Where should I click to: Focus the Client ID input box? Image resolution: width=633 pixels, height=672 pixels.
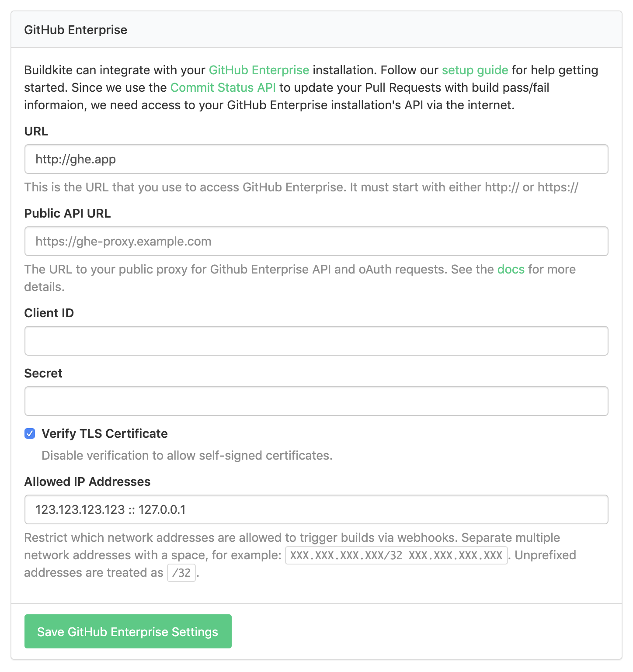316,341
